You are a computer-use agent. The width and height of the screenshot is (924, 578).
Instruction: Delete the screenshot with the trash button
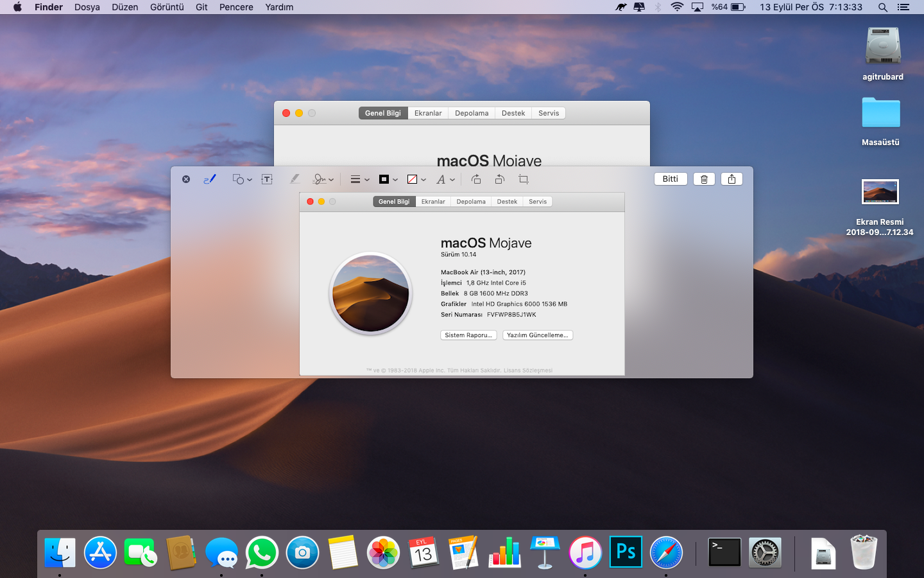(704, 179)
